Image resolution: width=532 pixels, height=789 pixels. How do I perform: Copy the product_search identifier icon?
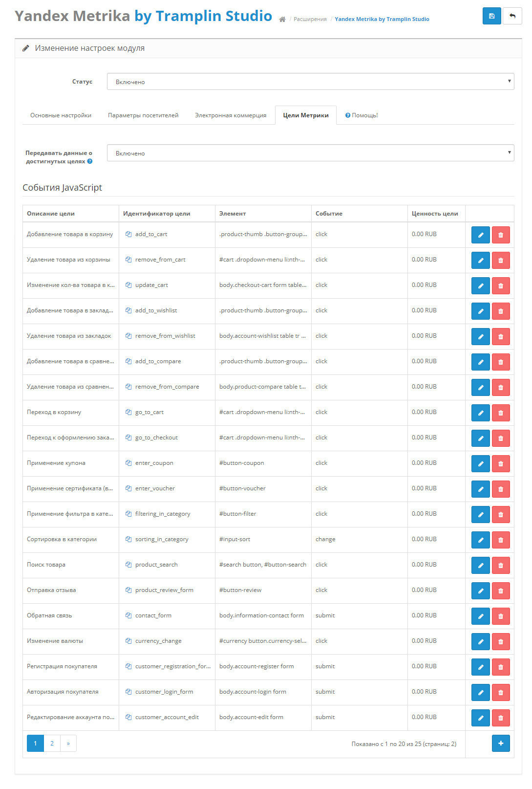128,565
